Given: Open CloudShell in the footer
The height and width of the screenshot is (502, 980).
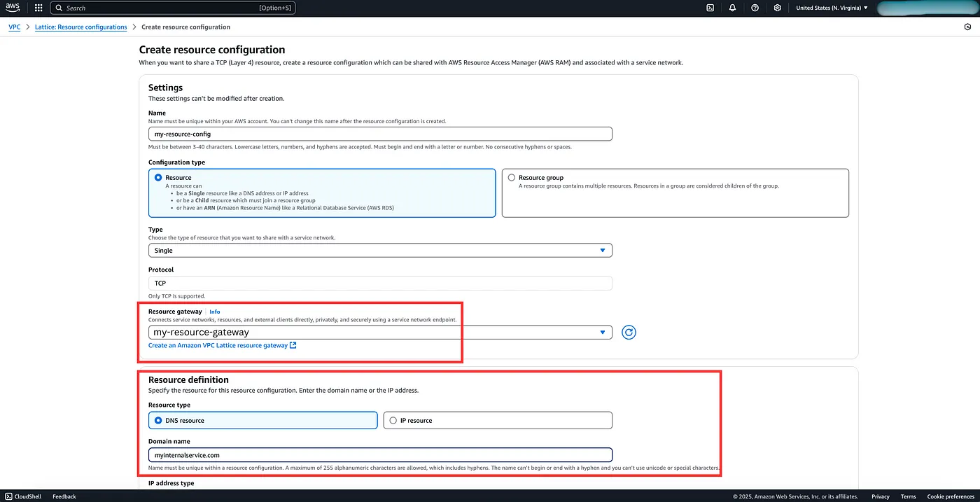Looking at the screenshot, I should pyautogui.click(x=24, y=496).
